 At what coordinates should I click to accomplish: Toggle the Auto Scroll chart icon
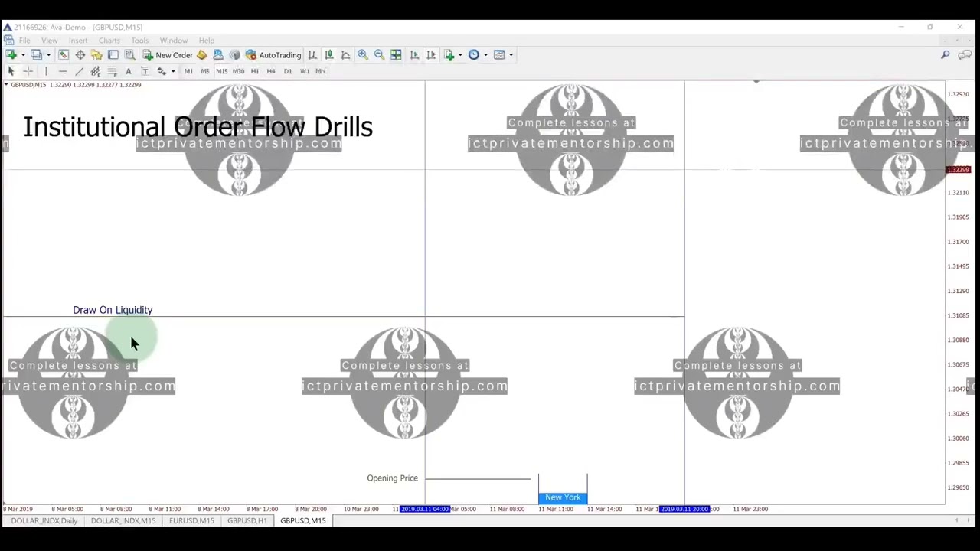point(414,55)
